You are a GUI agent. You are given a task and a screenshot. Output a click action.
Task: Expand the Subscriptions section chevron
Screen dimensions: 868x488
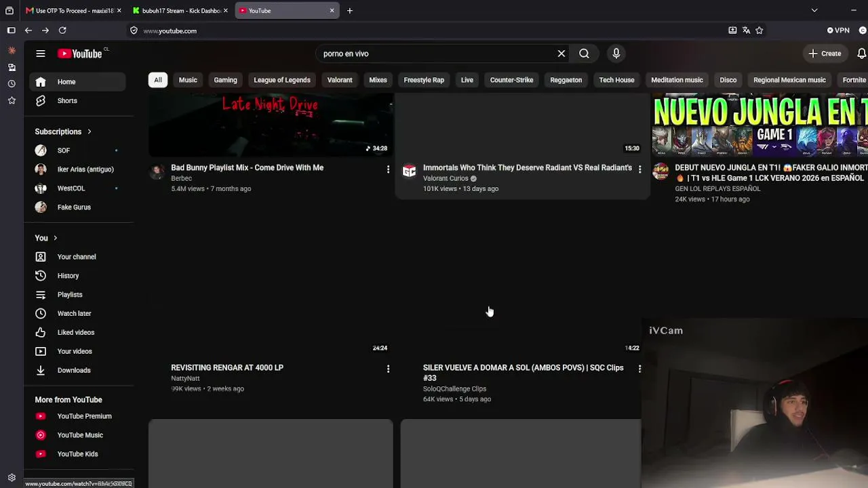click(x=89, y=131)
